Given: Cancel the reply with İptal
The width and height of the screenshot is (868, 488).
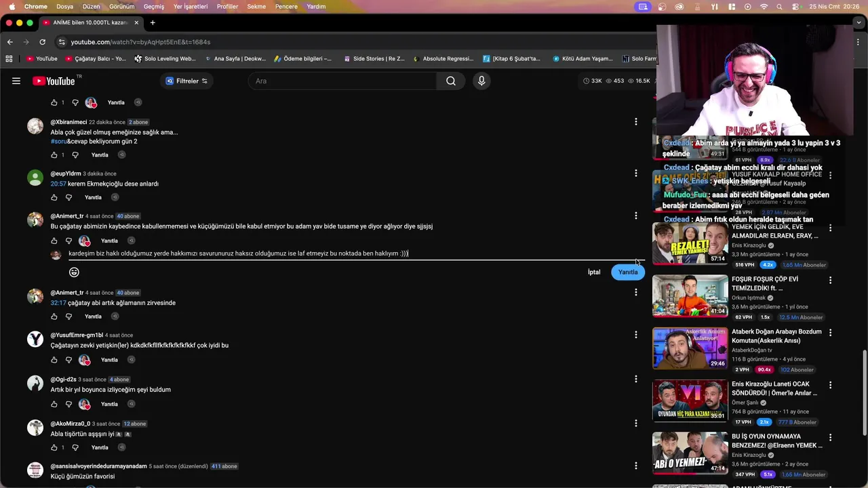Looking at the screenshot, I should pos(594,272).
